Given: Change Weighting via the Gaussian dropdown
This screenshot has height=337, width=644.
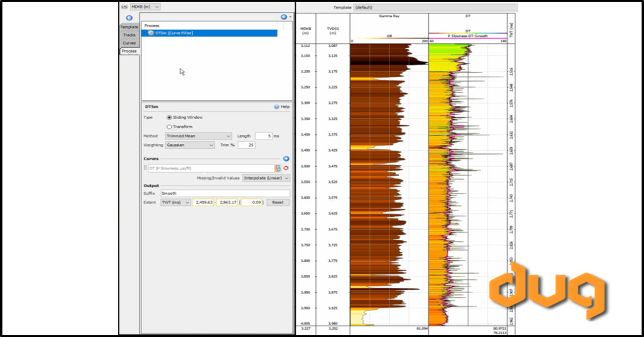Looking at the screenshot, I should 191,144.
